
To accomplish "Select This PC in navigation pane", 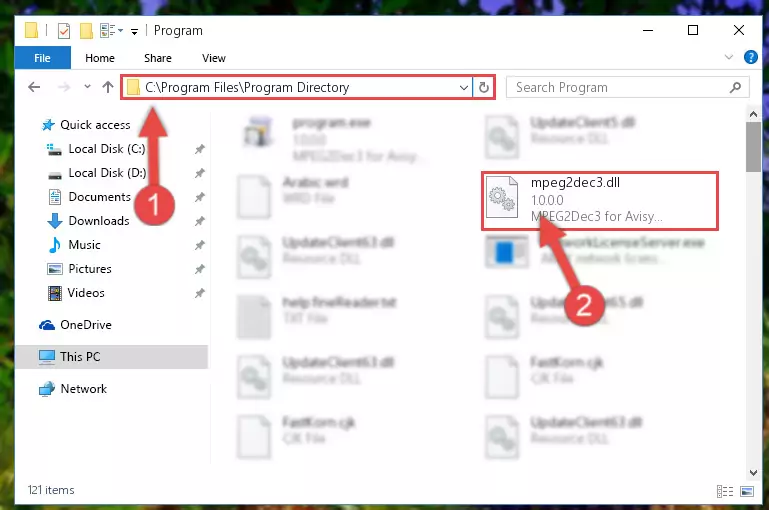I will click(x=112, y=357).
